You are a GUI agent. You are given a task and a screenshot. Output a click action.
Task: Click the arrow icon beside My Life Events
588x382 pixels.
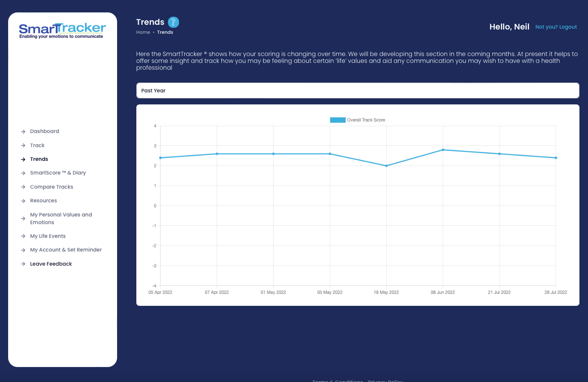(23, 236)
